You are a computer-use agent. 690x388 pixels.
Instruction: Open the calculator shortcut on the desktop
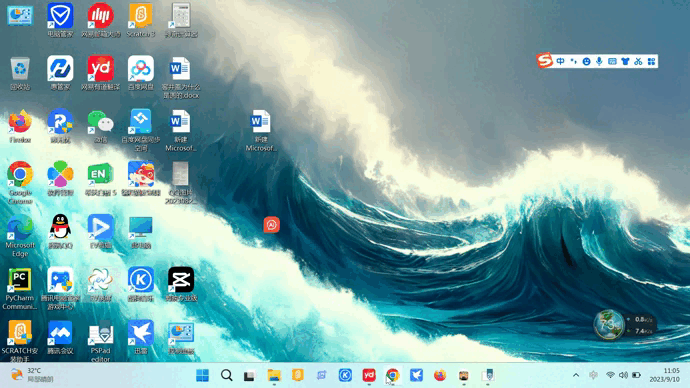pyautogui.click(x=181, y=16)
